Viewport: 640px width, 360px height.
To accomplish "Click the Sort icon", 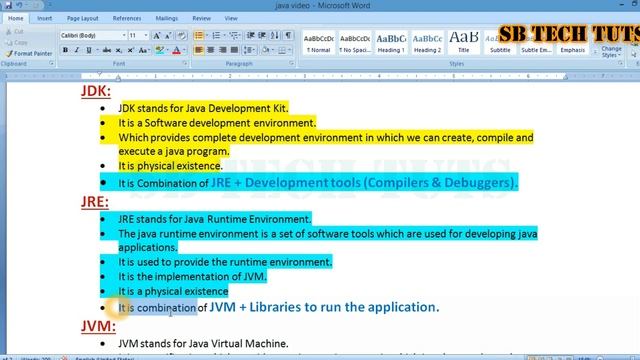I will click(275, 36).
